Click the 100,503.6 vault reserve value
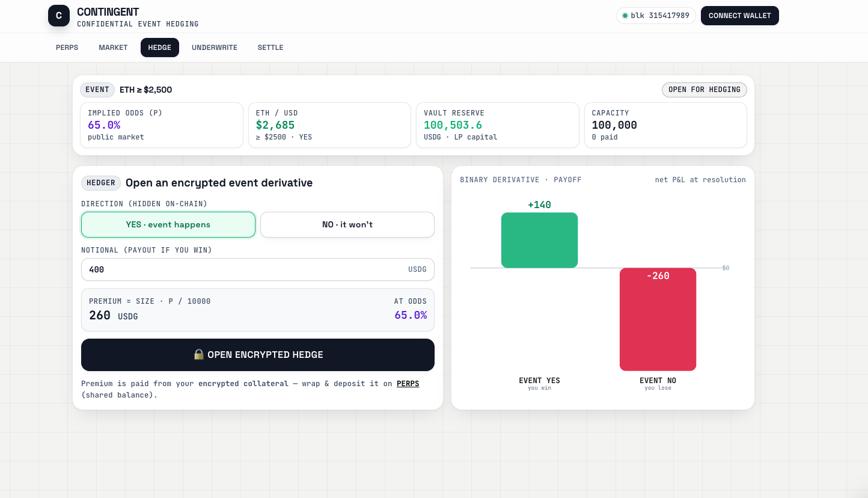 point(453,125)
